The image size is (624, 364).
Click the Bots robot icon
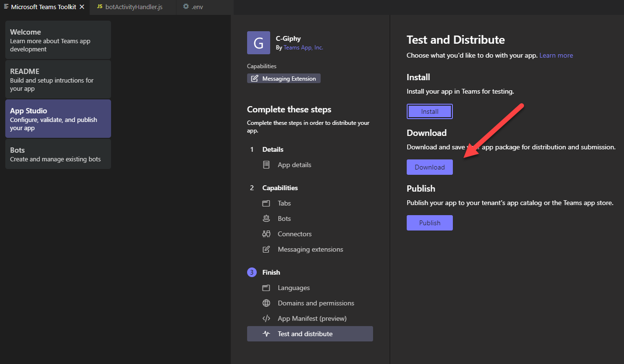coord(266,218)
